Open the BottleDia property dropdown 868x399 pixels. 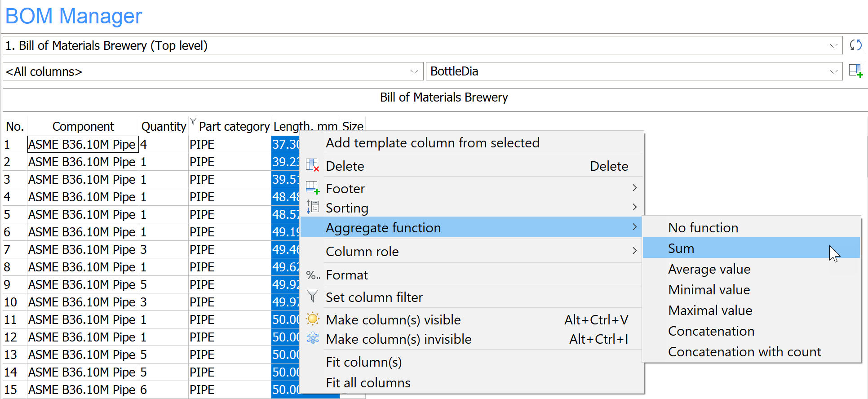tap(833, 72)
